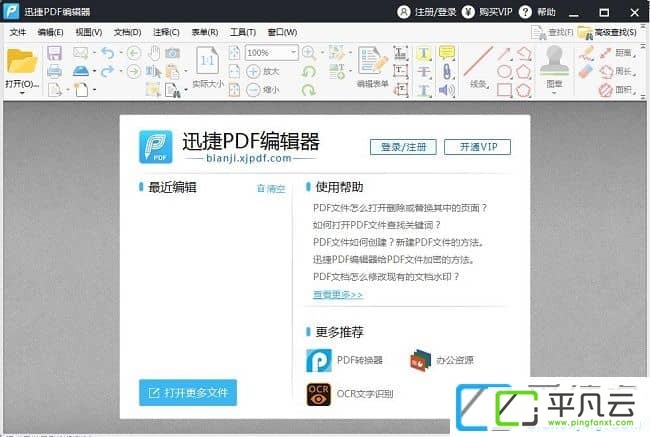Select the pencil drawing tool

[x=586, y=53]
